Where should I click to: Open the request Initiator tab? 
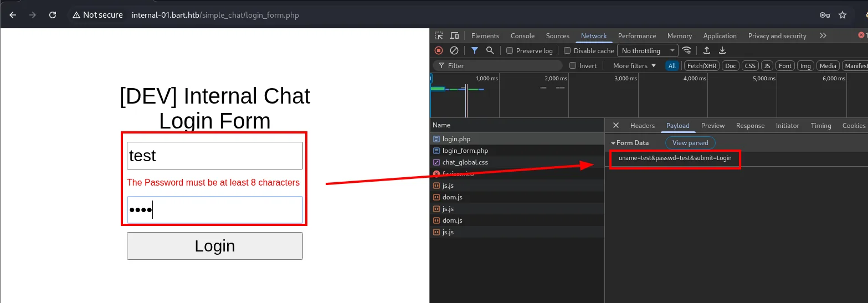point(788,126)
